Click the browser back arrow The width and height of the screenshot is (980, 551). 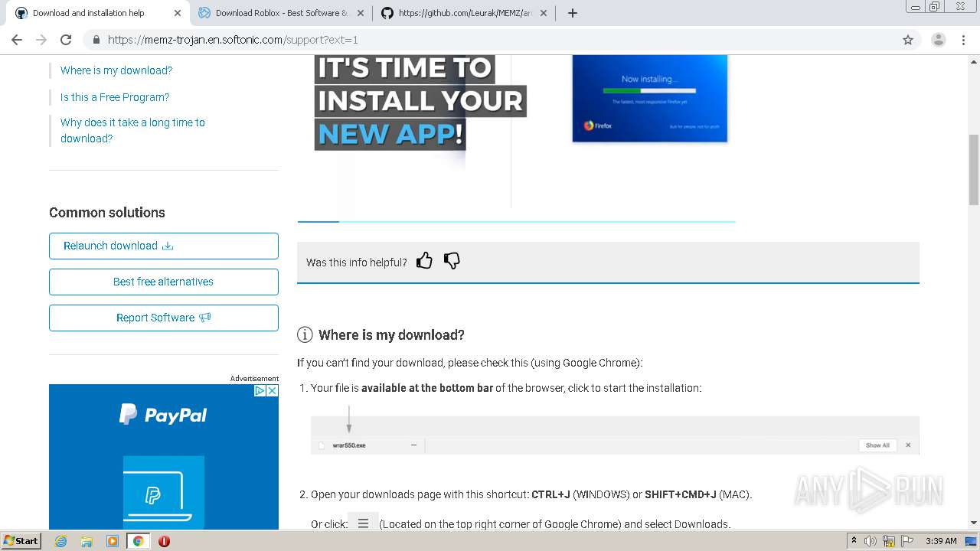tap(17, 40)
